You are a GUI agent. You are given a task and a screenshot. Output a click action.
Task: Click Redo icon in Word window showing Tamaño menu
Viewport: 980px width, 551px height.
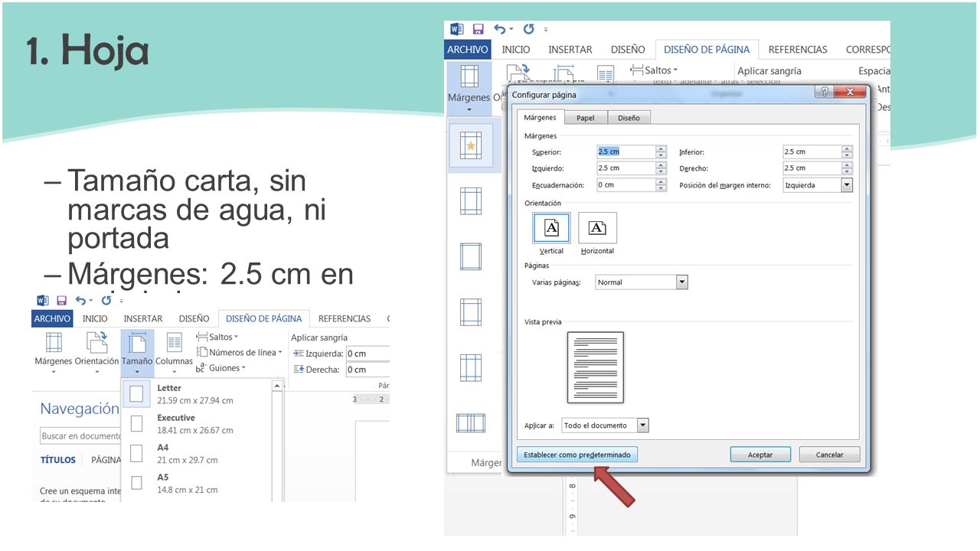coord(106,301)
